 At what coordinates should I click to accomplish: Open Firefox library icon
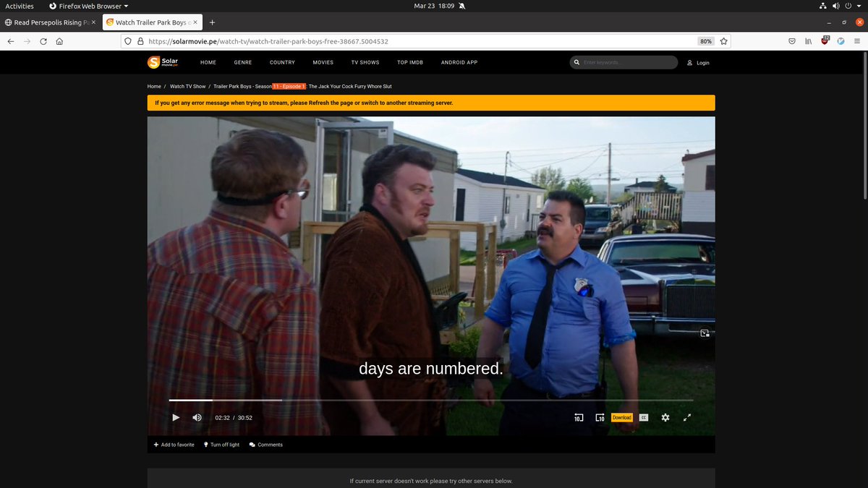pyautogui.click(x=809, y=41)
